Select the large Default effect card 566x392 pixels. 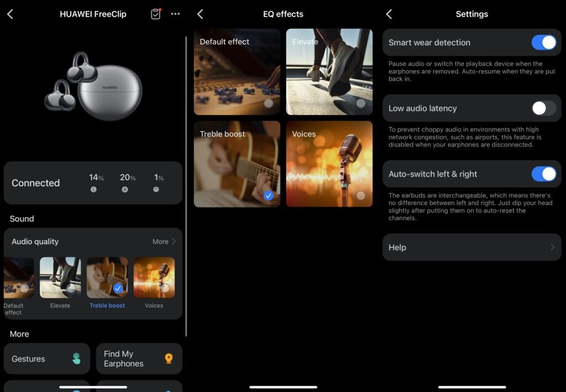(x=237, y=72)
